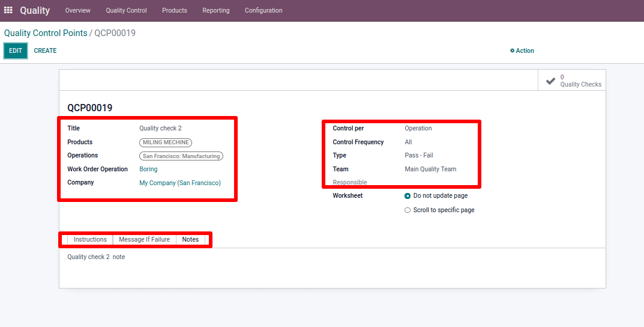
Task: Click the Control per value Operation
Action: [x=418, y=128]
